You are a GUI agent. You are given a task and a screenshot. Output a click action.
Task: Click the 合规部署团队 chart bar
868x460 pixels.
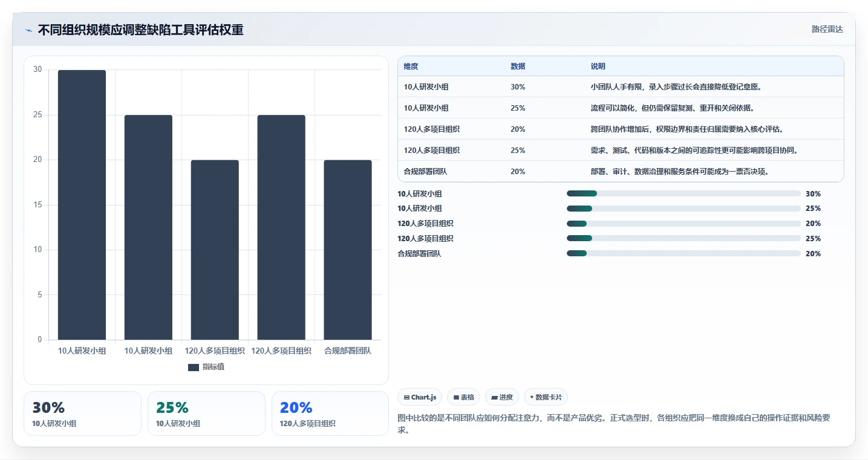pos(348,250)
